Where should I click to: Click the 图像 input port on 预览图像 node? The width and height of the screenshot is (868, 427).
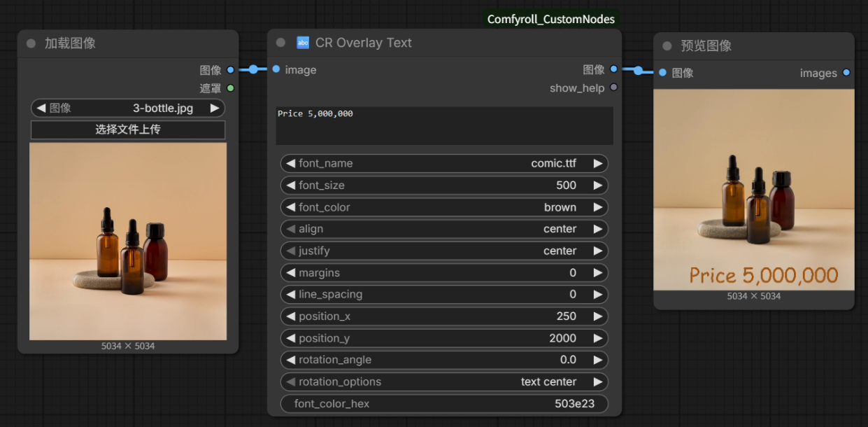point(662,73)
